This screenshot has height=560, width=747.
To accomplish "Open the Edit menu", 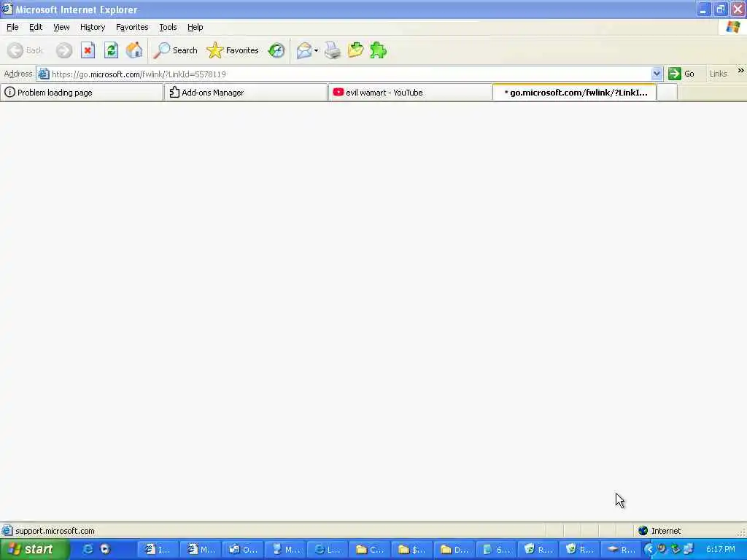I will (36, 27).
